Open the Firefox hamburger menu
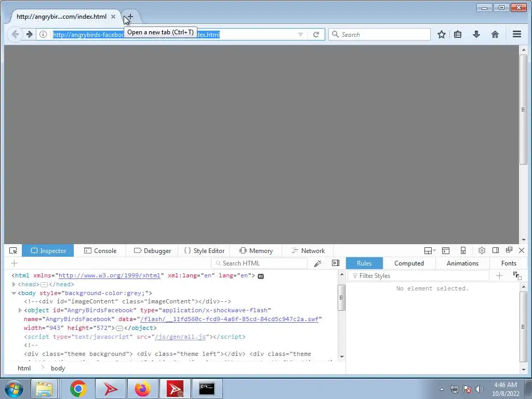This screenshot has height=399, width=532. [517, 34]
